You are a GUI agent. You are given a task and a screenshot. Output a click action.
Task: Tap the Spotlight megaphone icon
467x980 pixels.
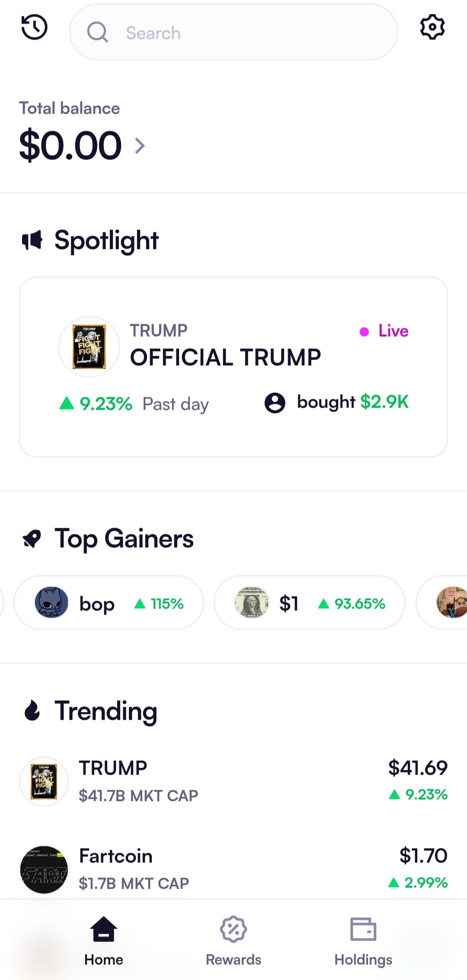[32, 240]
